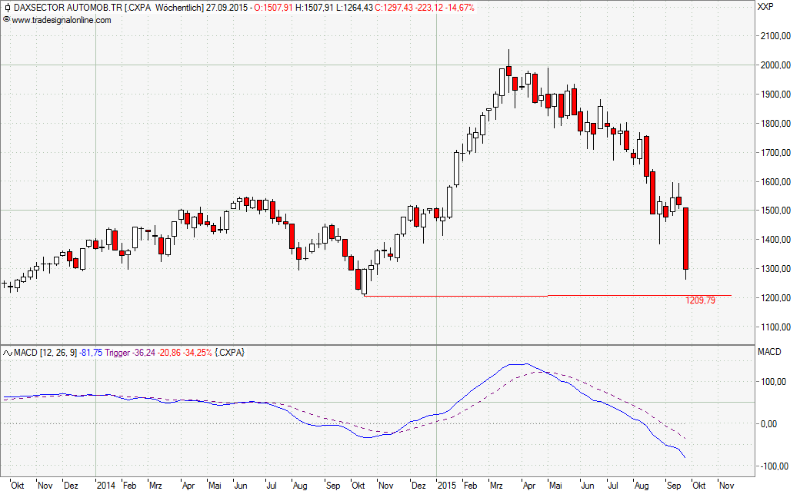Click the copyright symbol icon before tradesignalonline
Image resolution: width=800 pixels, height=491 pixels.
[6, 20]
